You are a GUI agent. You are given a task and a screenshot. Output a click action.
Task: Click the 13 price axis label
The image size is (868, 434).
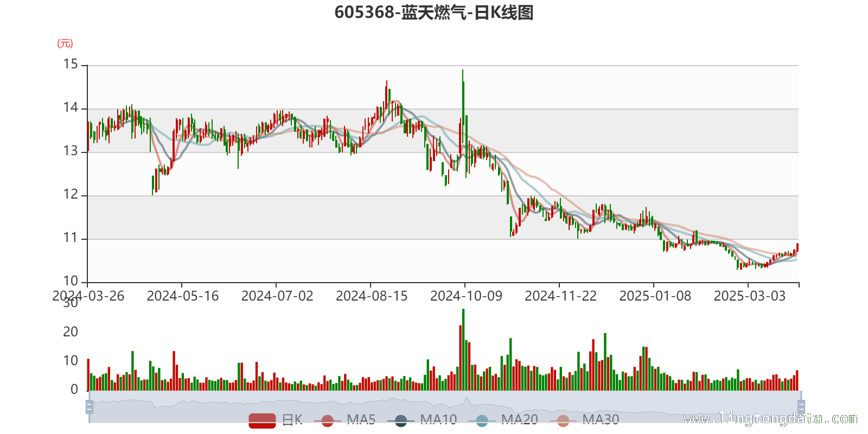(71, 151)
